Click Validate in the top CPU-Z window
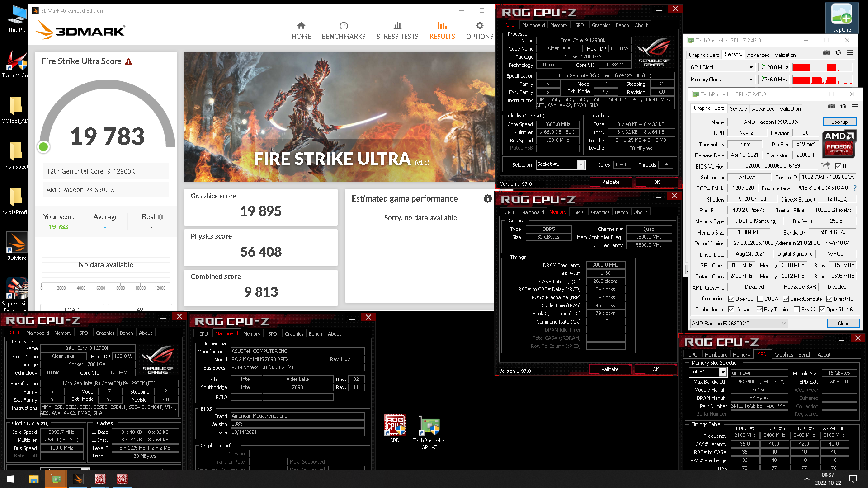Screen dimensions: 868x488 (x=611, y=182)
